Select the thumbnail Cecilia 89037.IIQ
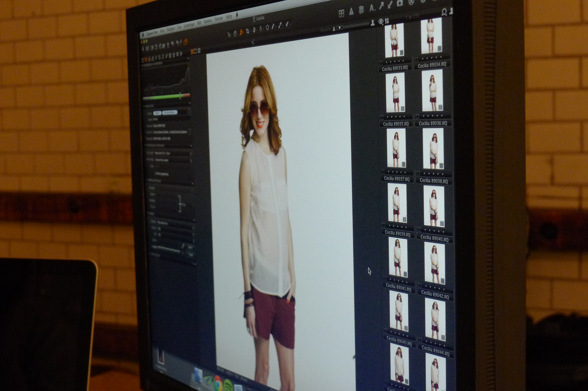The height and width of the screenshot is (391, 588). point(396,148)
